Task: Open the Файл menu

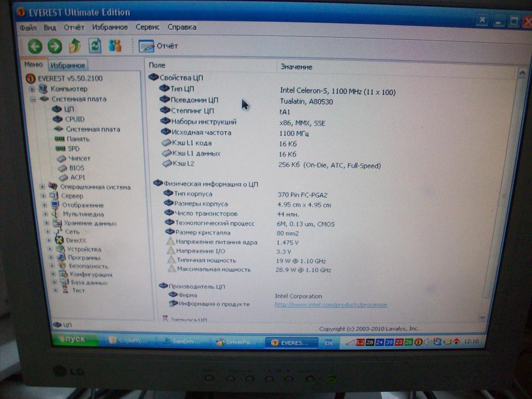Action: (x=28, y=27)
